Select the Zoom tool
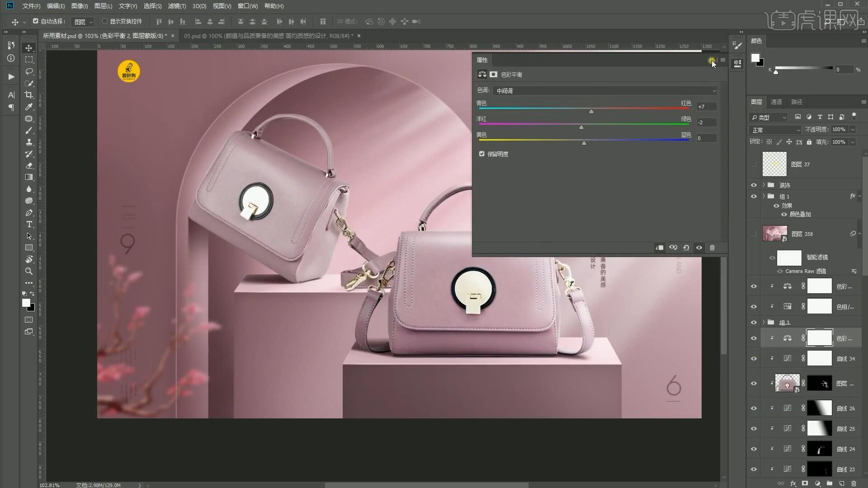The image size is (868, 488). 29,271
